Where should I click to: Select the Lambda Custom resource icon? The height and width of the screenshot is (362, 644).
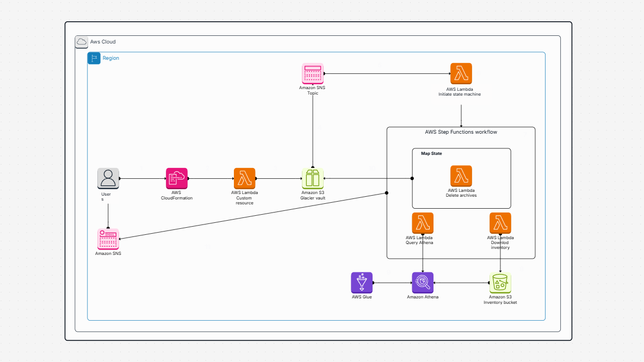tap(244, 178)
